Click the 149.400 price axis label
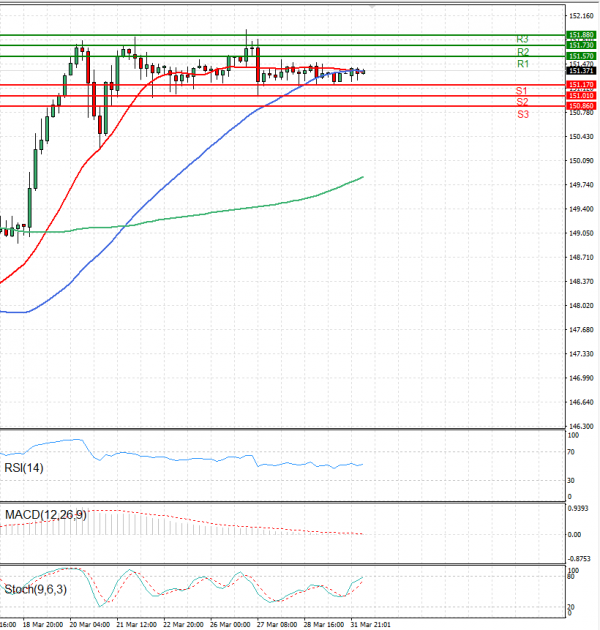The height and width of the screenshot is (630, 600). point(581,209)
